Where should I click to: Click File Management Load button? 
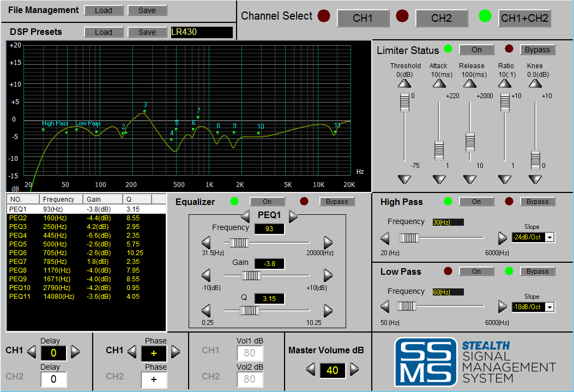[103, 10]
